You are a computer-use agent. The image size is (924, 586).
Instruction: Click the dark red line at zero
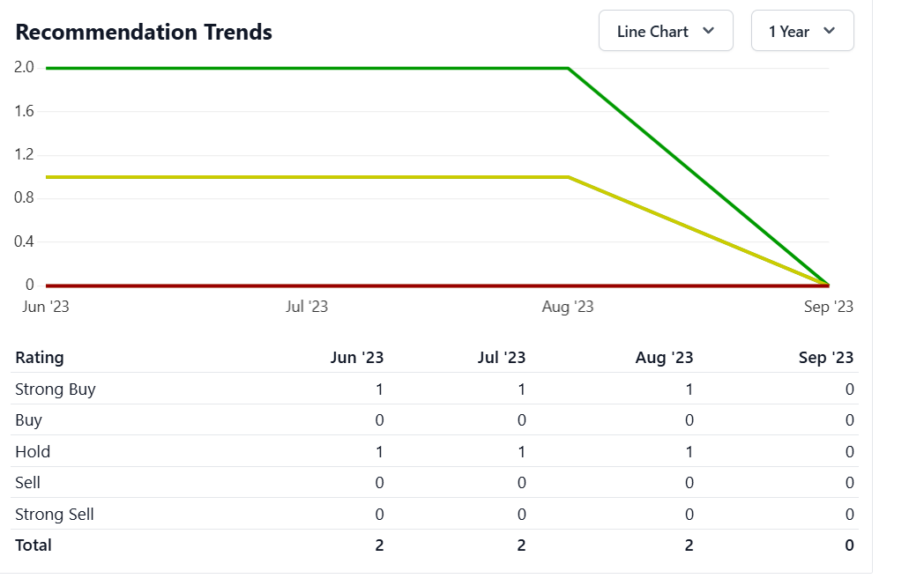[309, 286]
